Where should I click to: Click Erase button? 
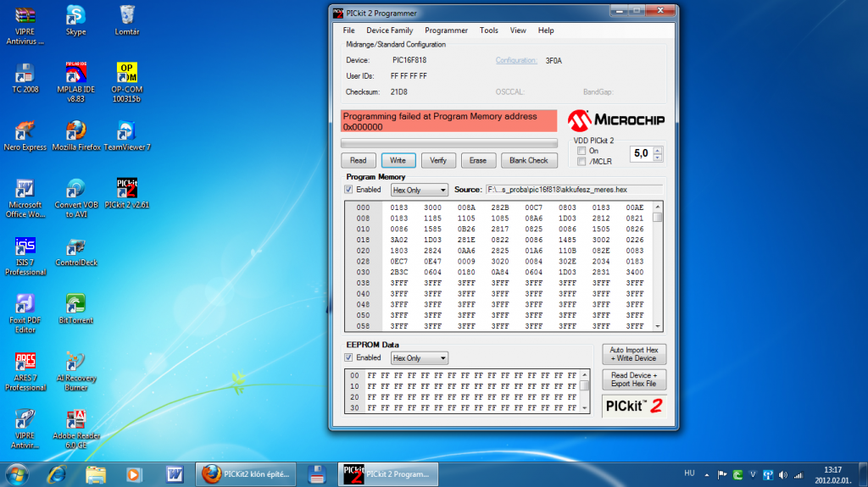point(478,160)
